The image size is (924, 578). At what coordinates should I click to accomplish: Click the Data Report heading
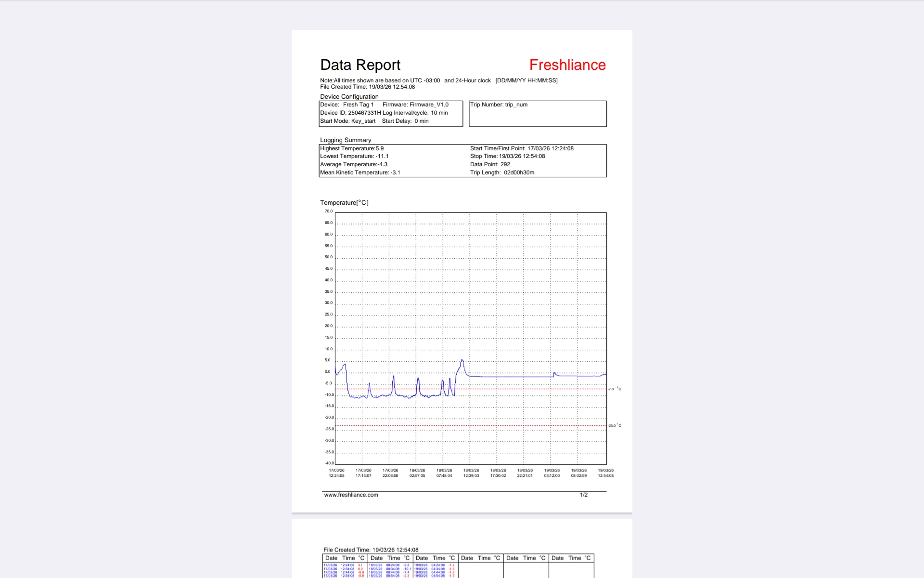pyautogui.click(x=360, y=65)
